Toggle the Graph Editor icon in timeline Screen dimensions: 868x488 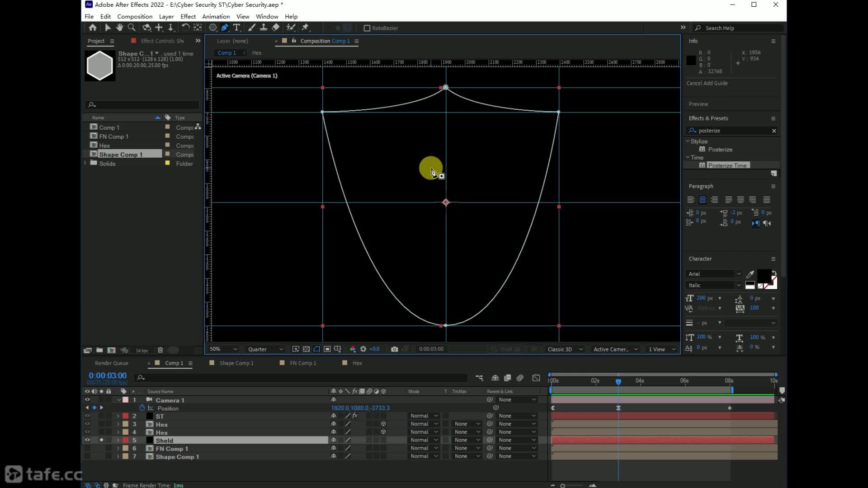536,378
